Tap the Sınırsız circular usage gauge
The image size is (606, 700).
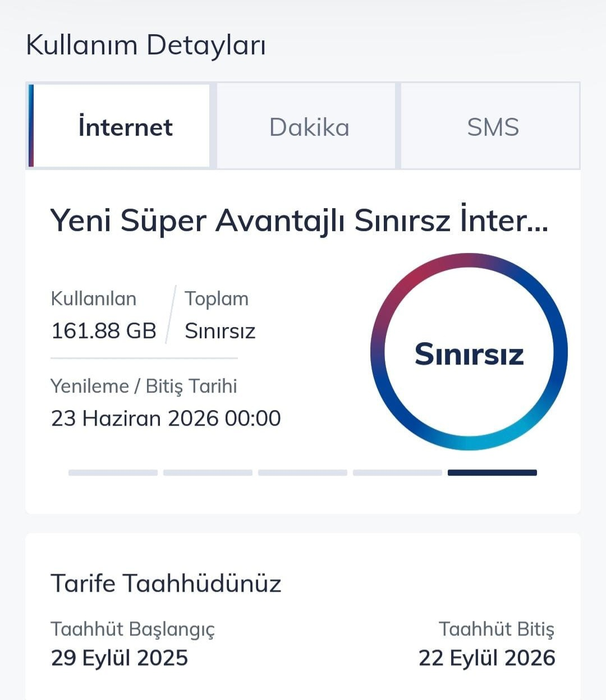click(469, 352)
